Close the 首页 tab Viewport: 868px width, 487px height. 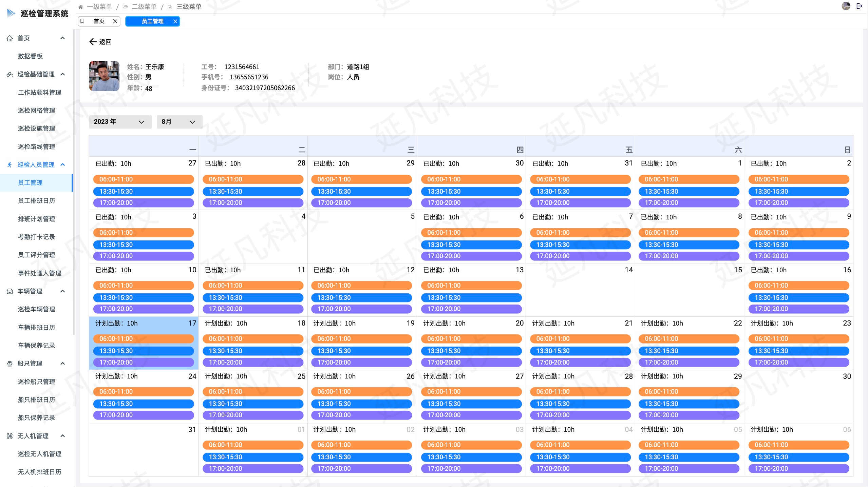pyautogui.click(x=115, y=21)
